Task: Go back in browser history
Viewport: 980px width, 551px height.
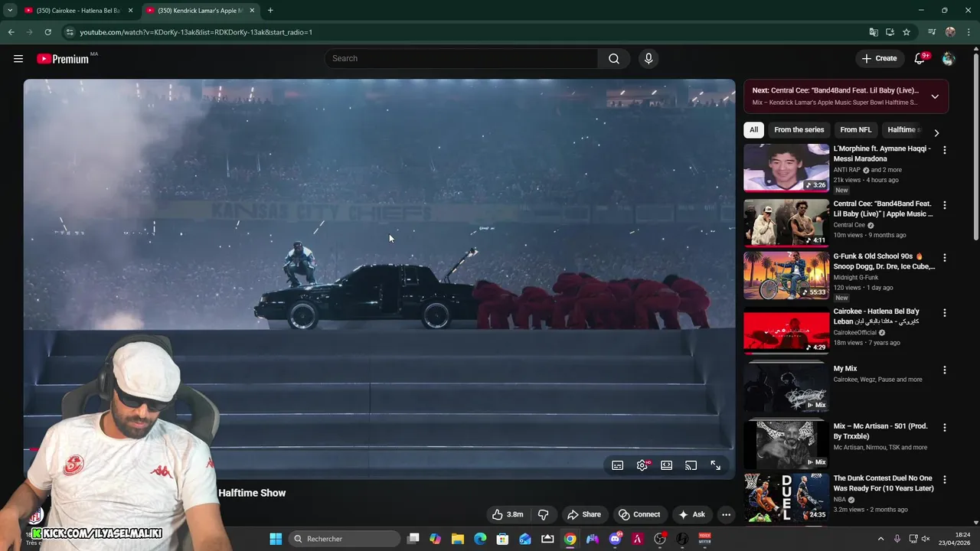Action: point(11,32)
